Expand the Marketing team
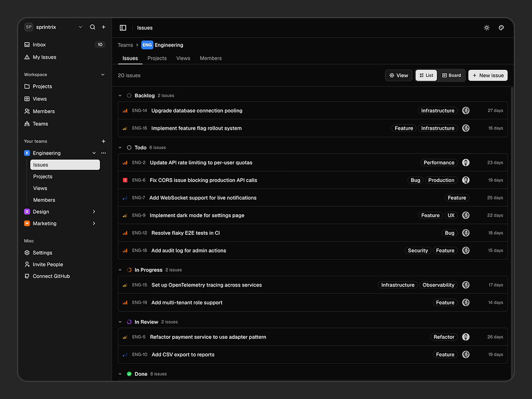Image resolution: width=532 pixels, height=399 pixels. pos(94,223)
